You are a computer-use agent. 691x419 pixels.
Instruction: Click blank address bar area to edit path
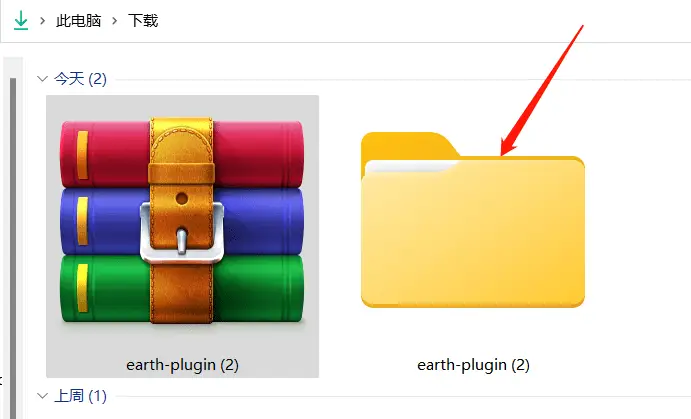point(419,21)
